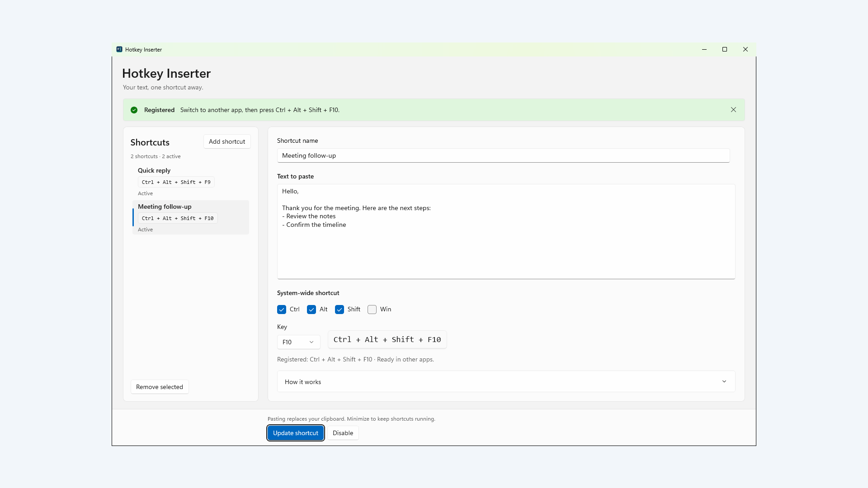Click the 'Your text, one shortcut away.' subtitle
The image size is (868, 488).
163,88
